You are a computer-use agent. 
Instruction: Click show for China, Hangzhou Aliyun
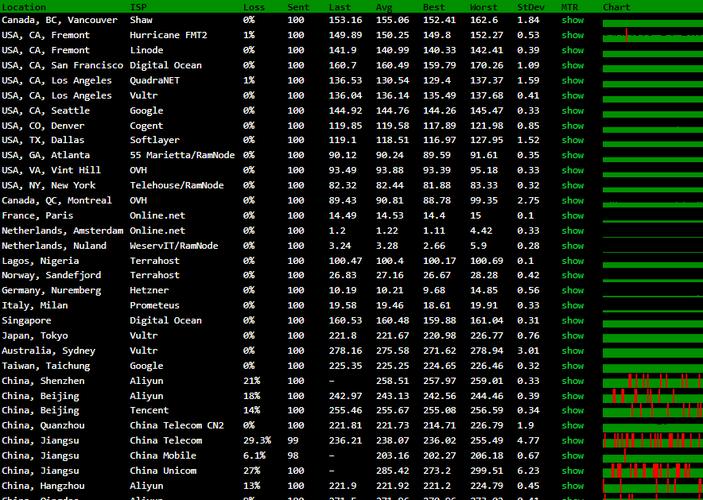573,486
